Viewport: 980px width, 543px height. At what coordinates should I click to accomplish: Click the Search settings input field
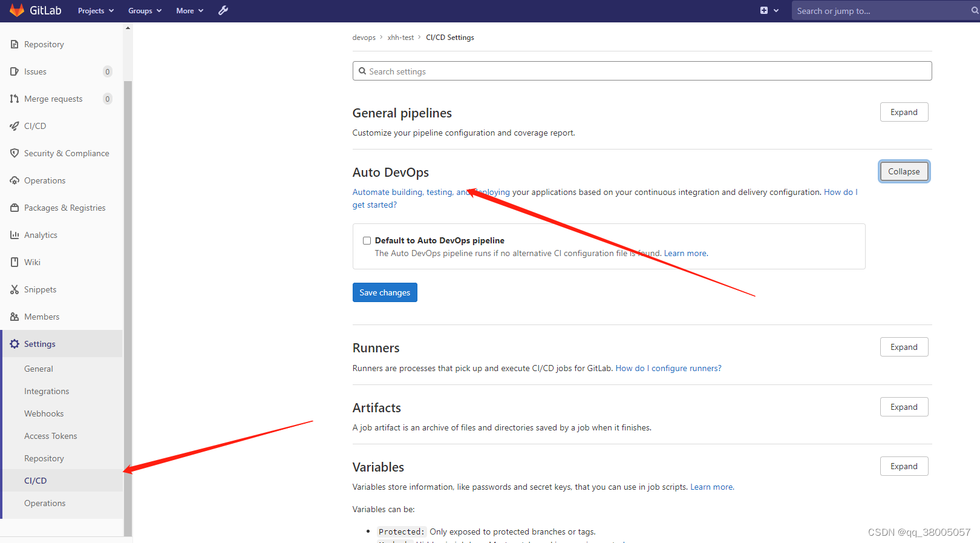point(642,71)
